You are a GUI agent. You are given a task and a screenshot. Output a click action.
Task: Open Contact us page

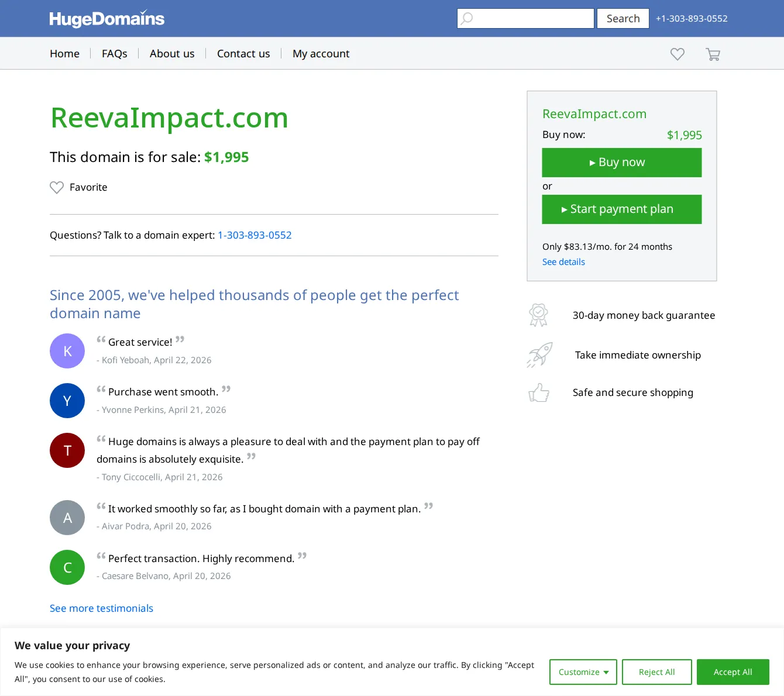tap(243, 54)
